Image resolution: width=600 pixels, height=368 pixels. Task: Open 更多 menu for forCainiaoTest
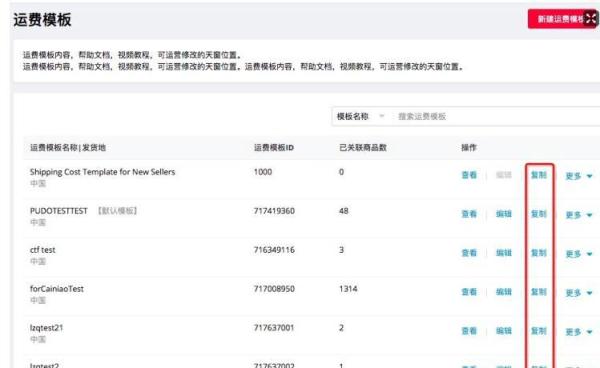point(579,293)
